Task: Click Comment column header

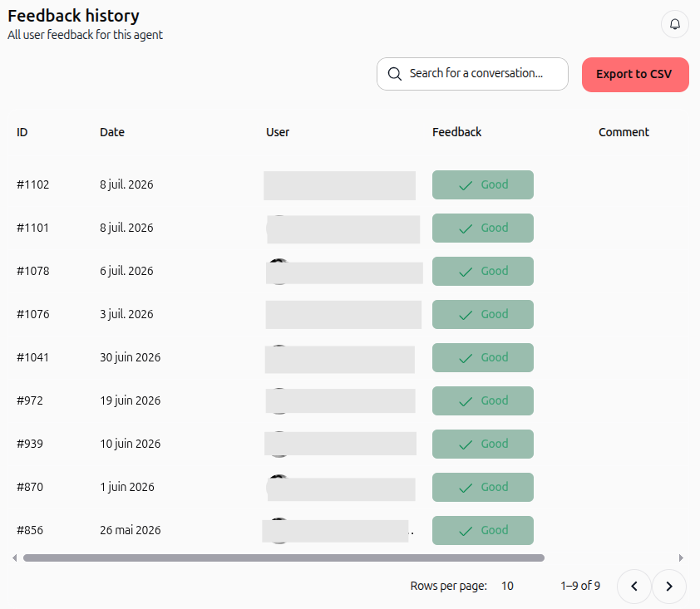Action: click(x=624, y=132)
